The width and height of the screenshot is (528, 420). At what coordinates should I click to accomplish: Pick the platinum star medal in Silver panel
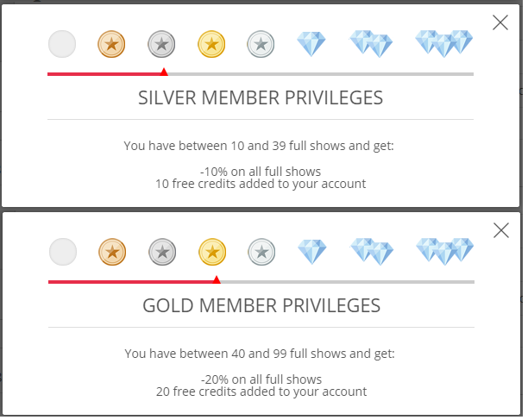tap(261, 44)
